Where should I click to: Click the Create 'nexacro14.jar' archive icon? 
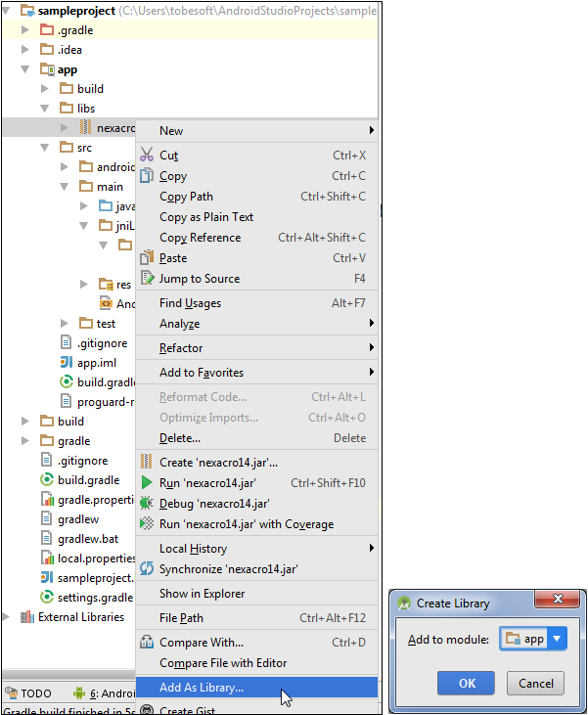(x=146, y=462)
